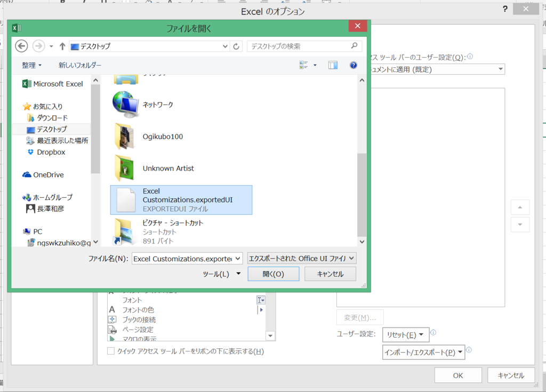Image resolution: width=546 pixels, height=392 pixels.
Task: Click the search magnifier icon
Action: point(354,46)
